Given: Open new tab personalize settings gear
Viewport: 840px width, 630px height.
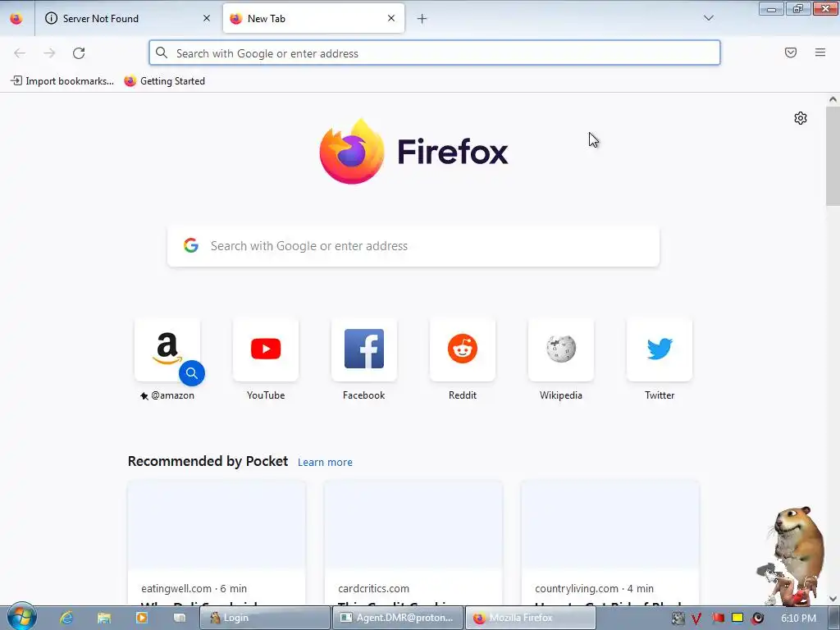Looking at the screenshot, I should pos(801,118).
